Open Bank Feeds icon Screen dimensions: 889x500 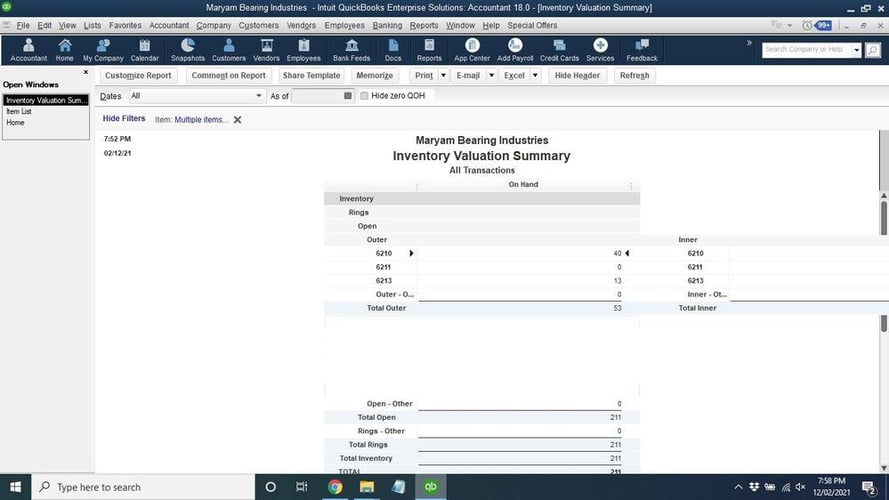352,50
